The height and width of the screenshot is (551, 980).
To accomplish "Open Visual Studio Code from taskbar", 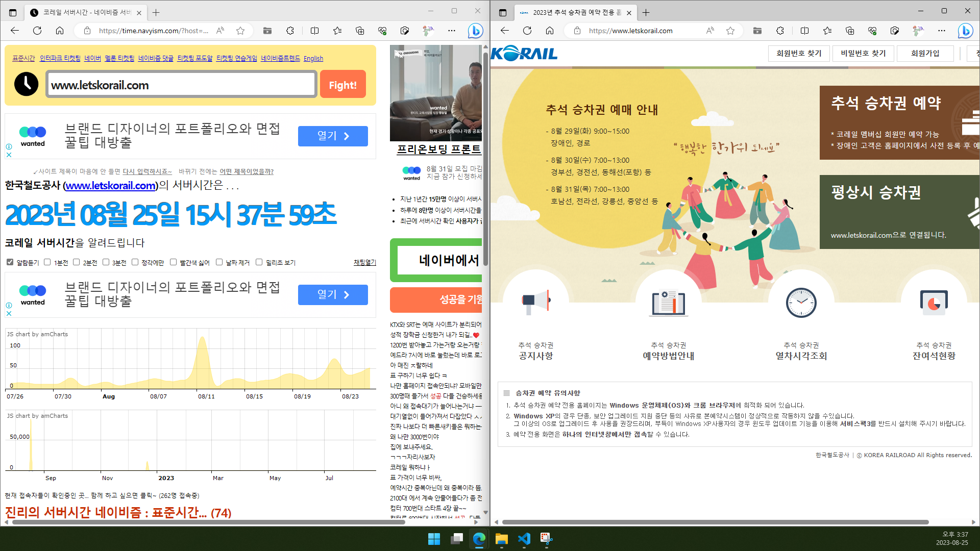I will point(524,539).
